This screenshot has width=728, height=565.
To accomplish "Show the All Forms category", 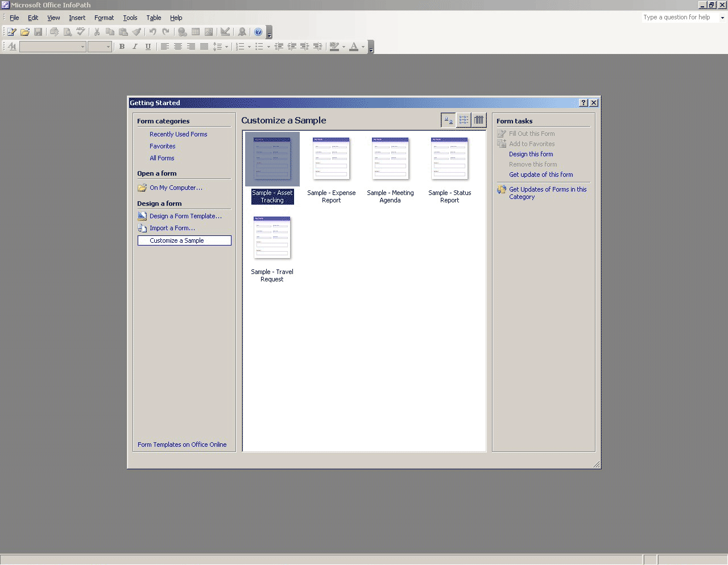I will click(x=162, y=158).
